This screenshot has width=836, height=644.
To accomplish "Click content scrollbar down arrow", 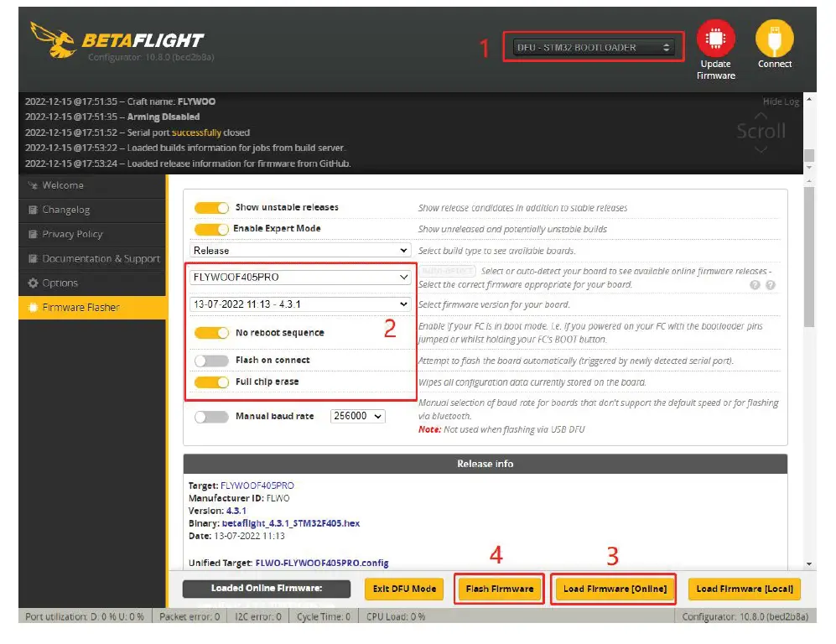I will click(x=809, y=564).
